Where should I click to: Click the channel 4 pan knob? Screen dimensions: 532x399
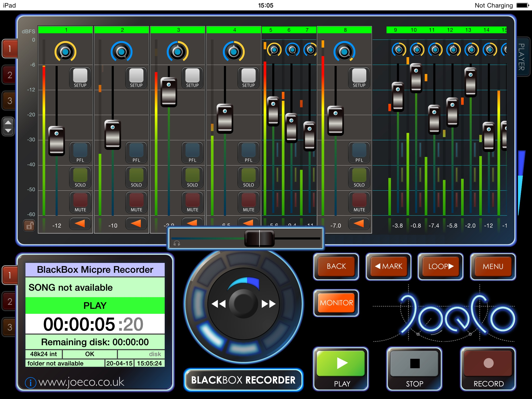[x=234, y=51]
